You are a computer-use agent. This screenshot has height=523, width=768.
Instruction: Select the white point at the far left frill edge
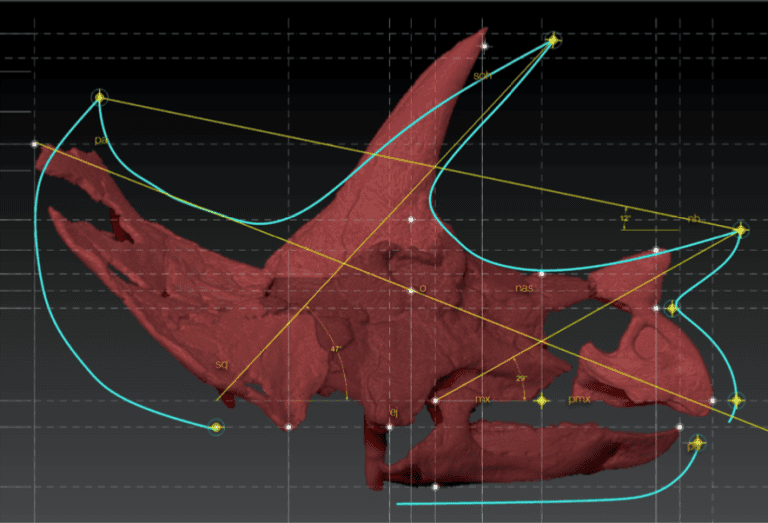35,144
